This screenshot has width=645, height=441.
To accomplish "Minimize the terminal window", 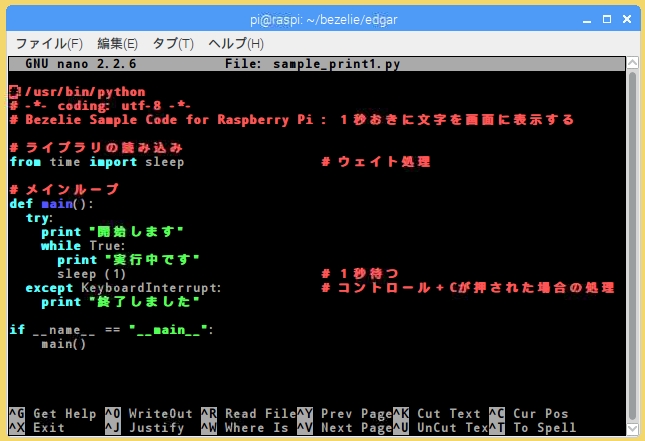I will point(580,18).
